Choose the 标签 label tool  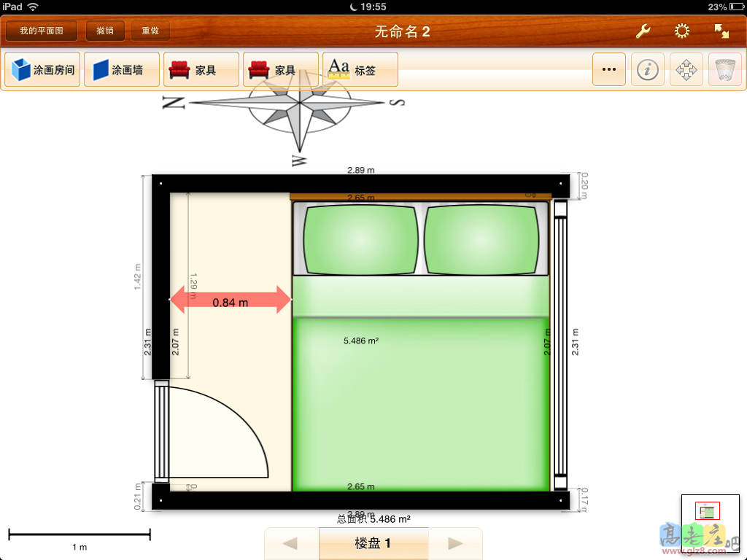pyautogui.click(x=360, y=70)
